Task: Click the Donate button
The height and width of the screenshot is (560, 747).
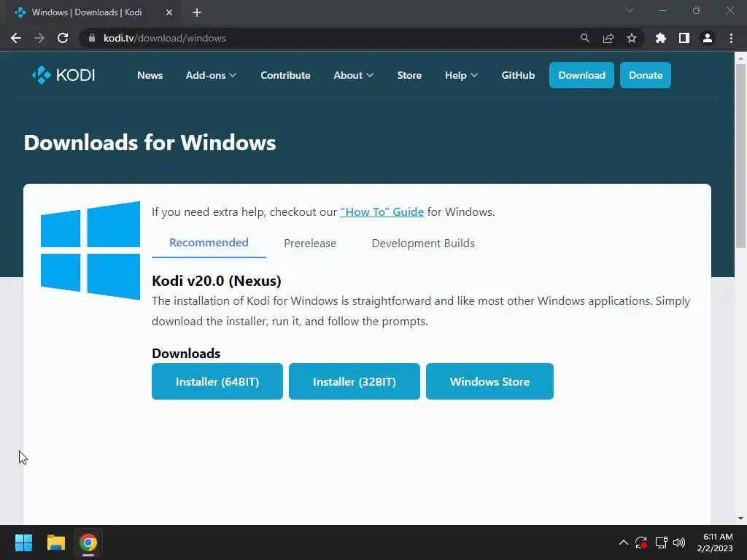Action: (x=646, y=75)
